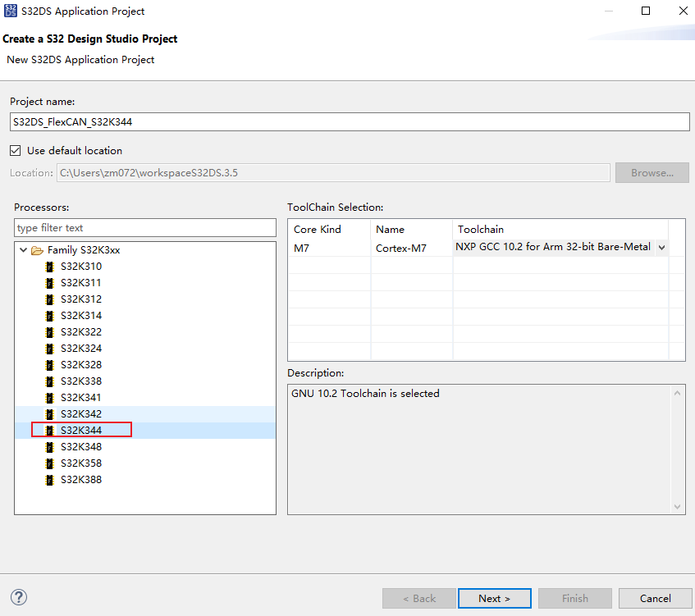Click the Location path field
This screenshot has width=695, height=616.
333,173
